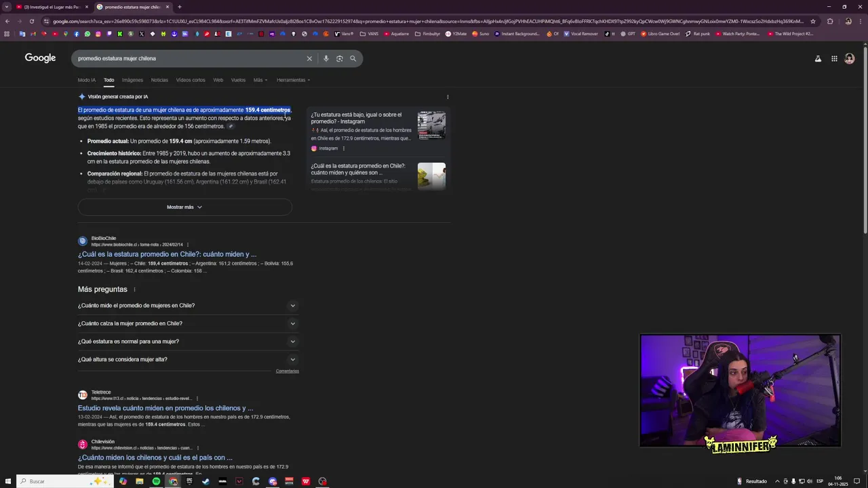Click the Windows Start button

tap(7, 481)
